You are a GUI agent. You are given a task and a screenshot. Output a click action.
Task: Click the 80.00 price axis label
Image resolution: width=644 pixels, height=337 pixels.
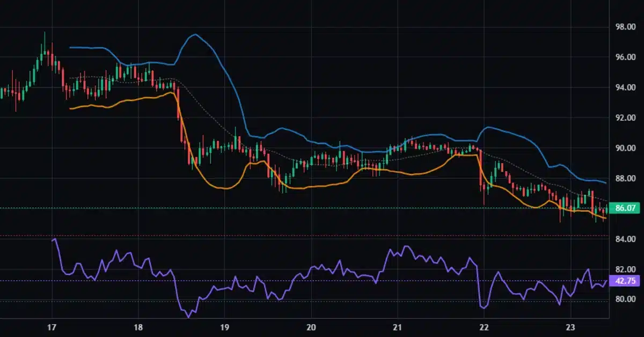[x=625, y=299]
